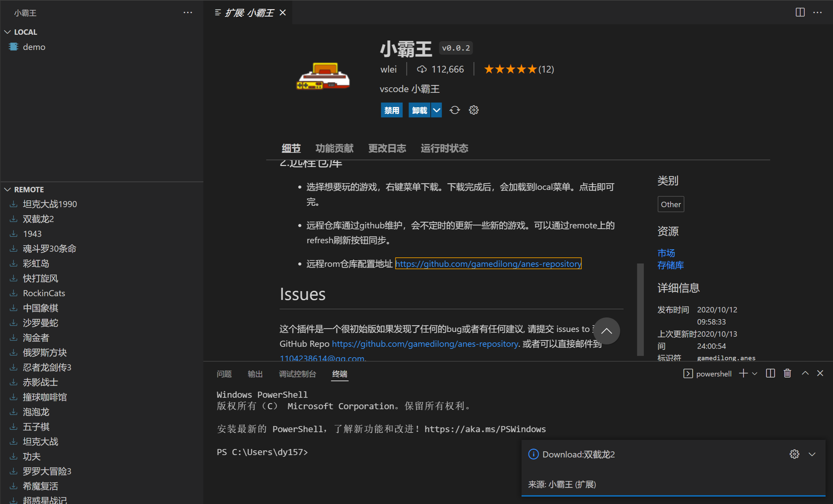Collapse the REMOTE section
Image resolution: width=833 pixels, height=504 pixels.
(8, 190)
